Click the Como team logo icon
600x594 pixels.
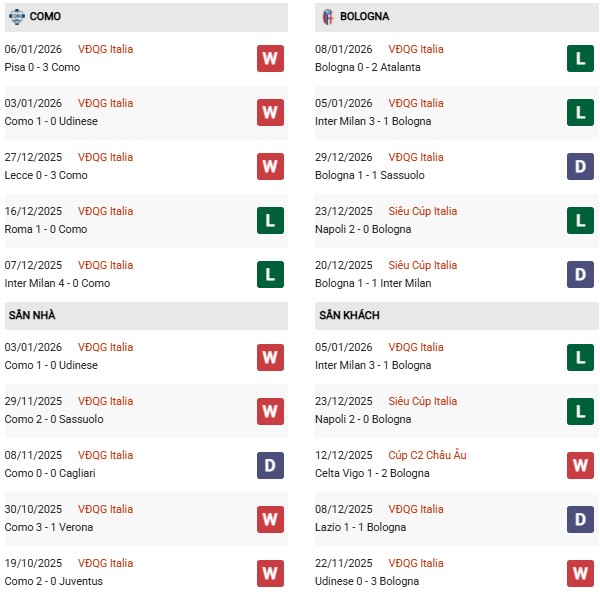(x=16, y=17)
